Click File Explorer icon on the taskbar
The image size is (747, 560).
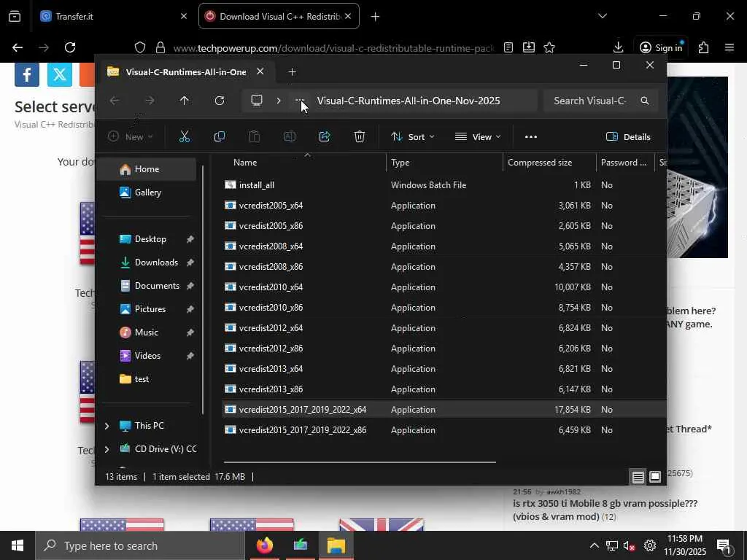(336, 545)
